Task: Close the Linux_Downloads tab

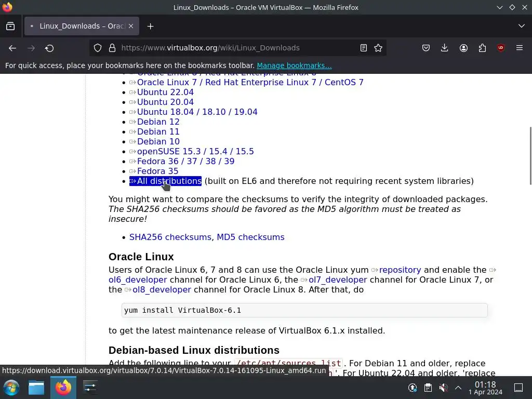Action: pos(131,26)
